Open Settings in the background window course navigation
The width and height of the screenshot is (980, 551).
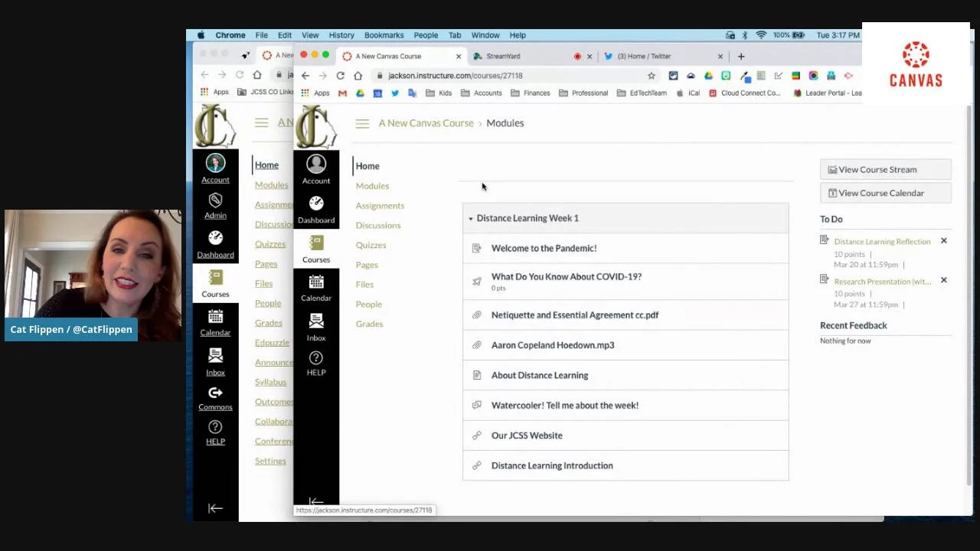tap(270, 461)
